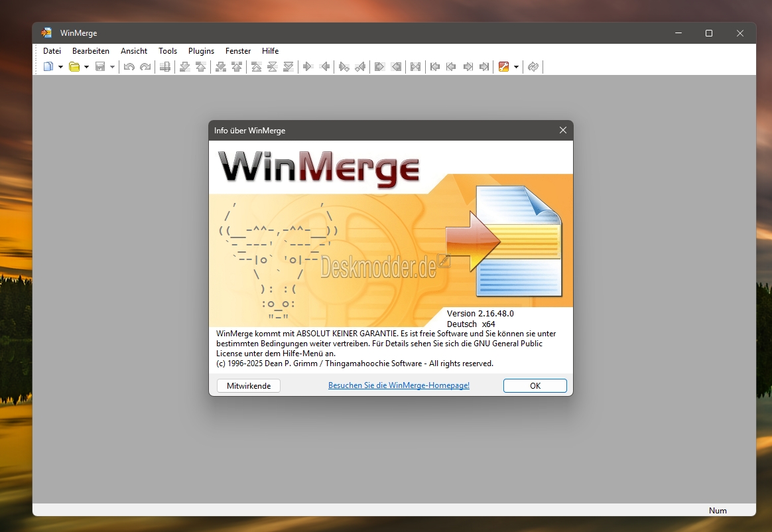
Task: Open the Datei menu
Action: point(52,50)
